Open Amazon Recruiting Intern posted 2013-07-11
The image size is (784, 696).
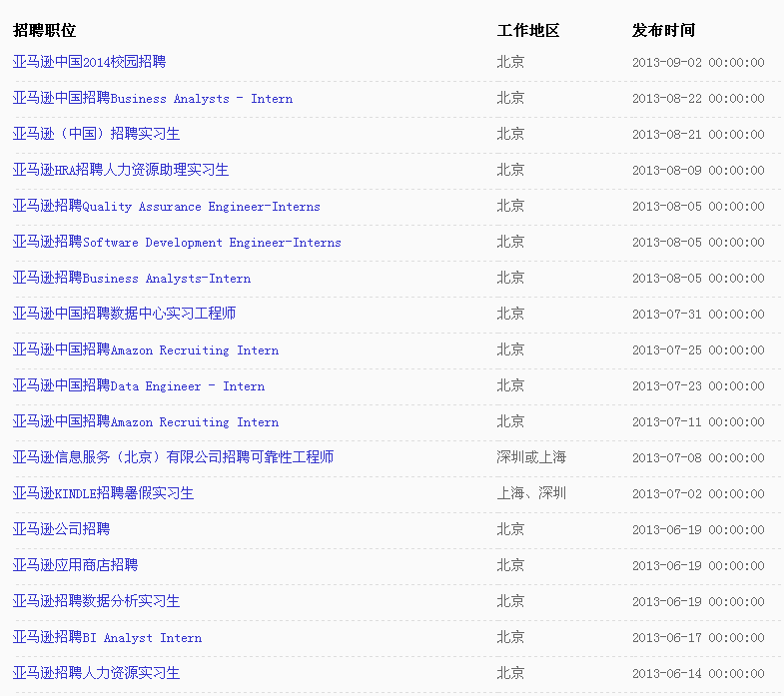(x=146, y=421)
